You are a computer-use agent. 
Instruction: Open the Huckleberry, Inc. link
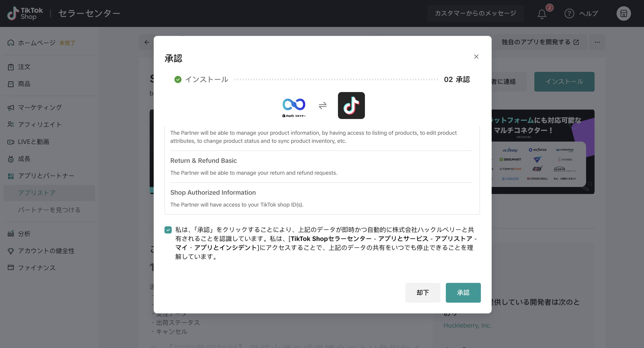[467, 325]
